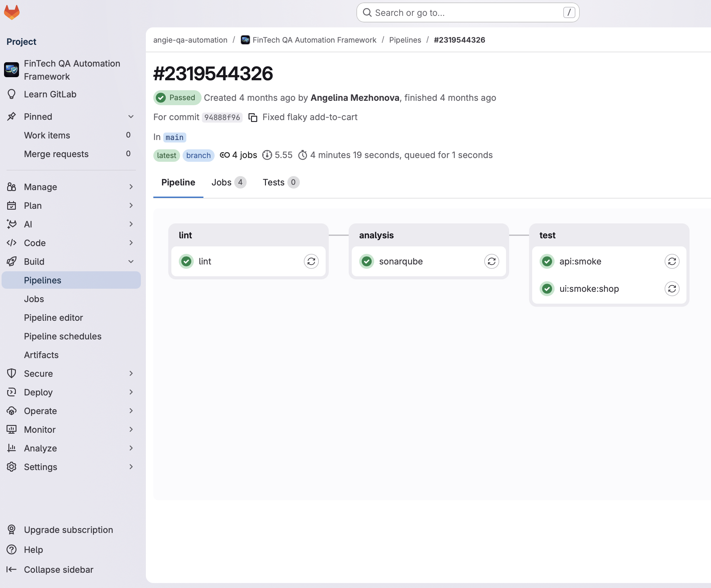The width and height of the screenshot is (711, 588).
Task: Expand the Plan menu chevron
Action: [131, 206]
